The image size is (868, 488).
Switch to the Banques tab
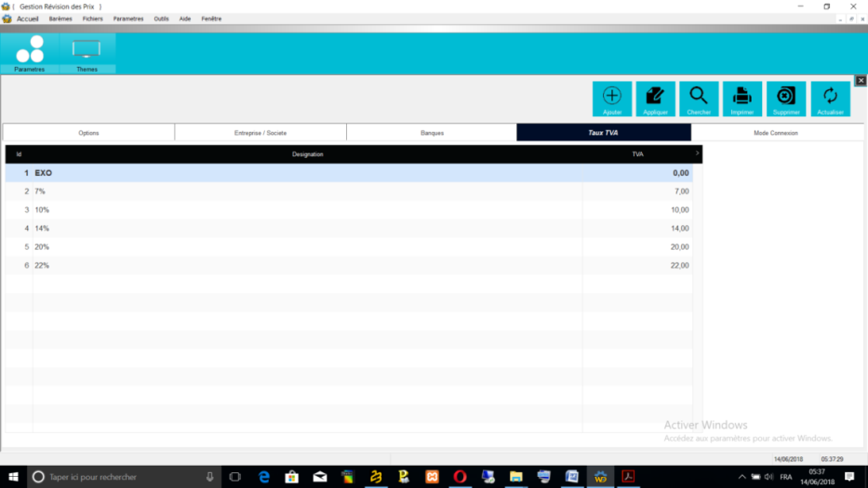[432, 133]
